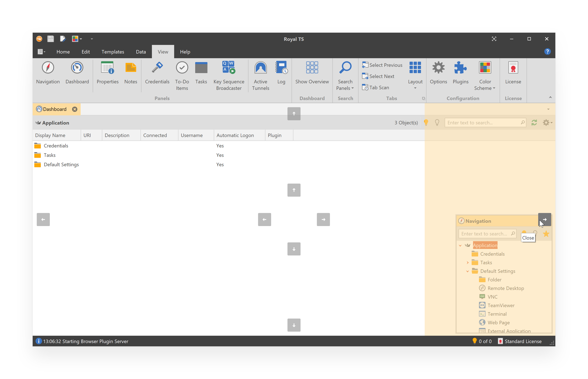Open the Key Sequence Broadcaster
This screenshot has height=379, width=588.
pyautogui.click(x=228, y=76)
